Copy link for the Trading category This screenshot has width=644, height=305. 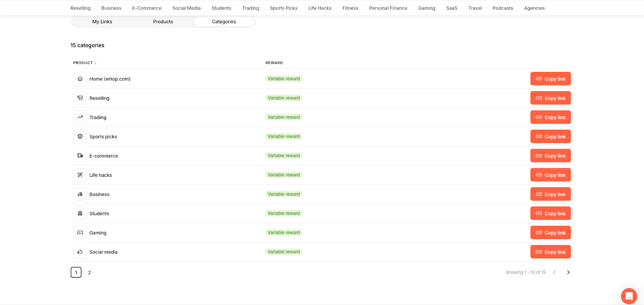[551, 117]
